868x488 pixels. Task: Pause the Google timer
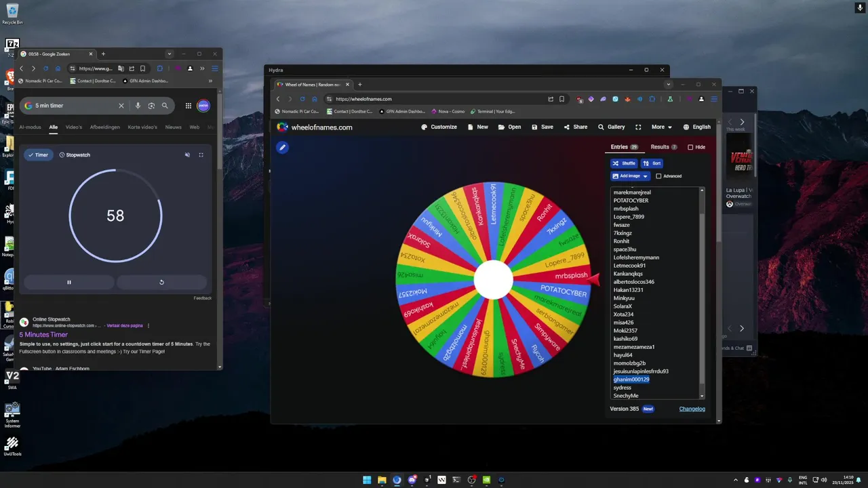(68, 282)
